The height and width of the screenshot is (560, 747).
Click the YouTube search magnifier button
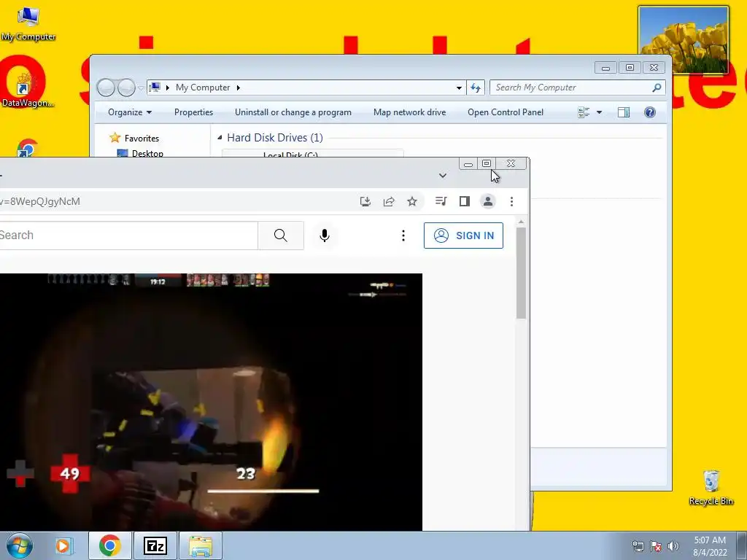pos(281,236)
